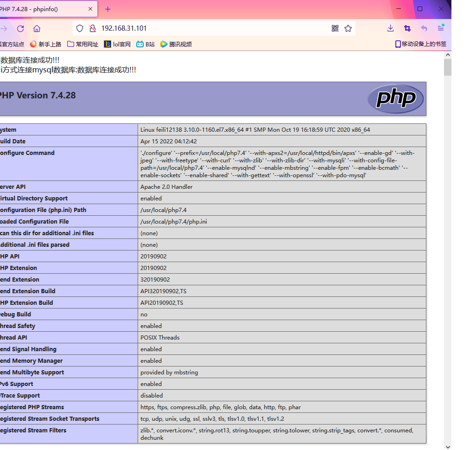Bookmark this page with the star icon
The height and width of the screenshot is (450, 476).
coord(348,28)
